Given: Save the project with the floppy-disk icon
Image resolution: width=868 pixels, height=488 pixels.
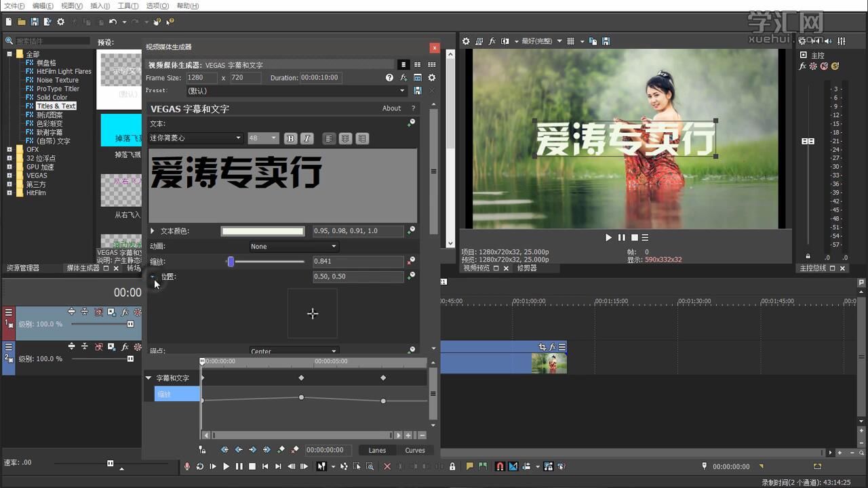Looking at the screenshot, I should click(x=35, y=22).
